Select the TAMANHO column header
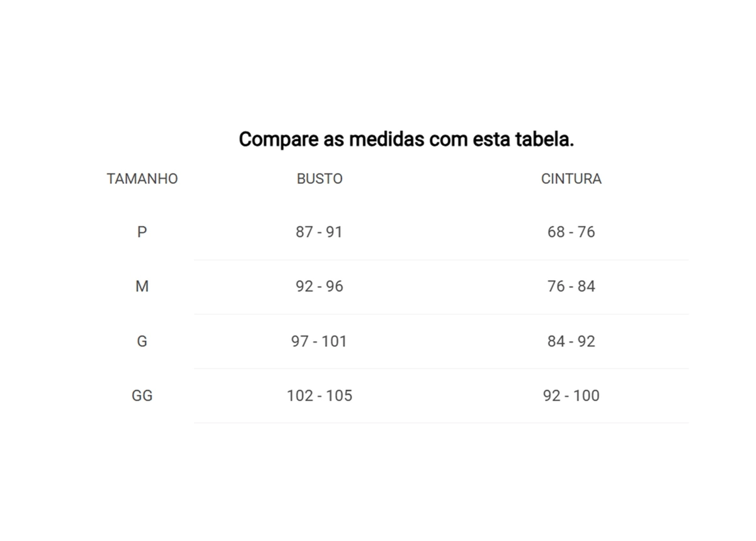 [142, 179]
